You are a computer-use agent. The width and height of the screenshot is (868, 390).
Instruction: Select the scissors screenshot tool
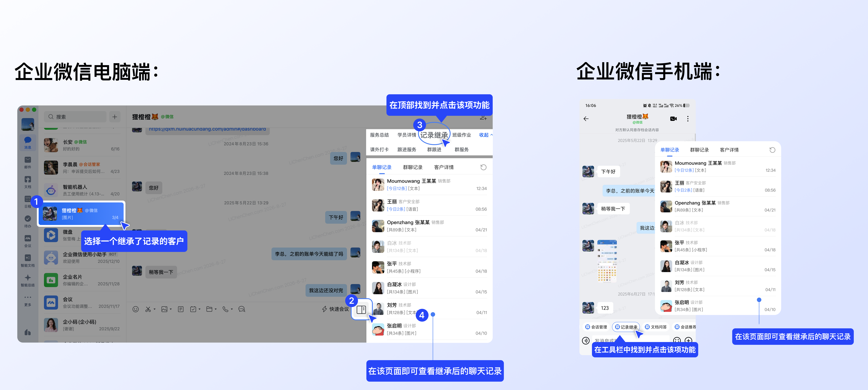pos(148,309)
